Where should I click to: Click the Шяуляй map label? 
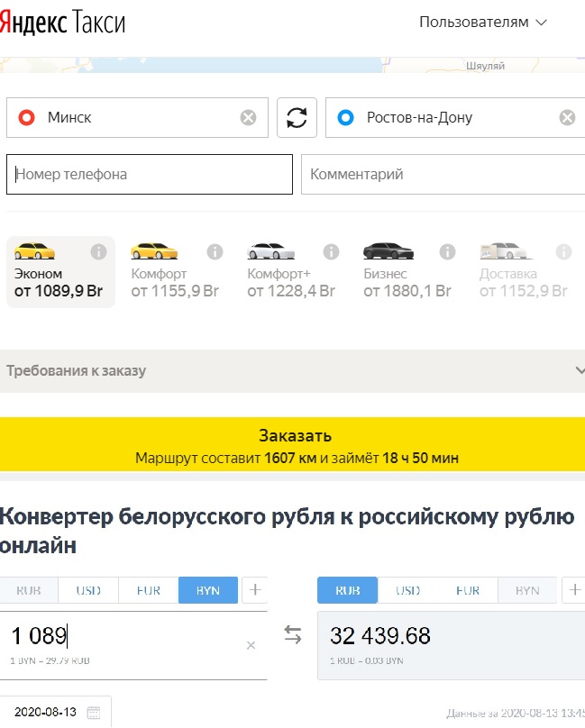pyautogui.click(x=485, y=66)
